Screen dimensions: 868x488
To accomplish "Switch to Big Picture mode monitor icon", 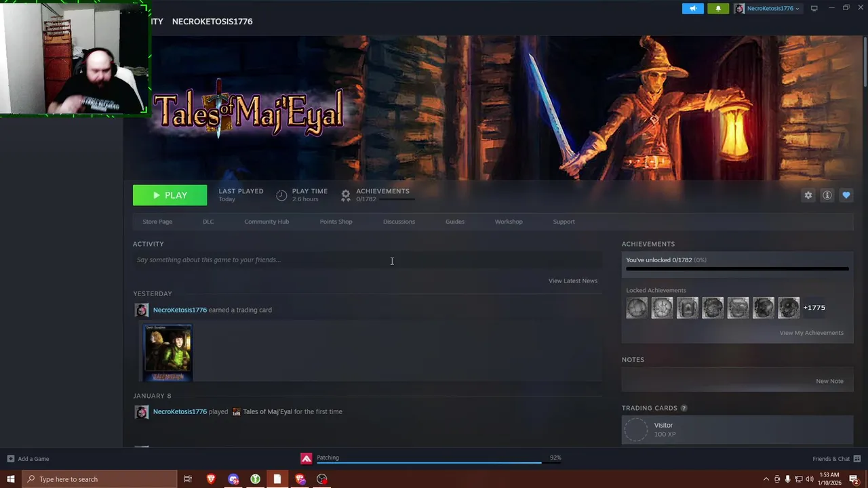I will tap(814, 8).
